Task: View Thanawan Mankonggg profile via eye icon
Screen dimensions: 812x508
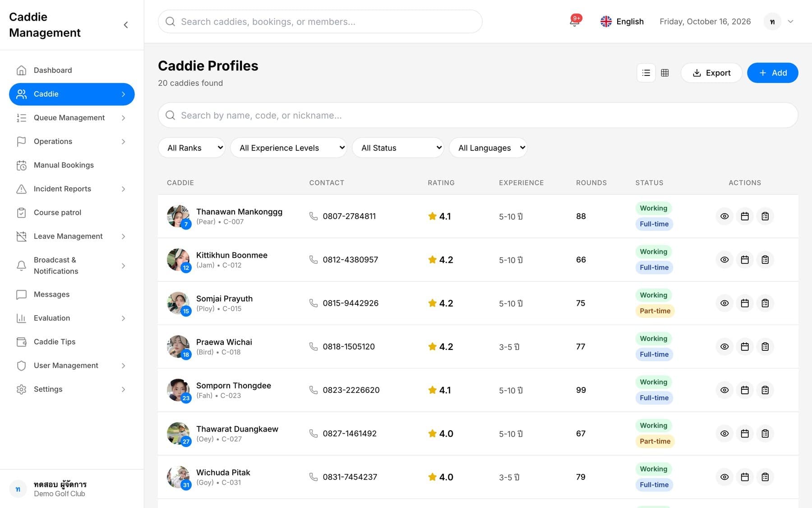Action: (724, 216)
